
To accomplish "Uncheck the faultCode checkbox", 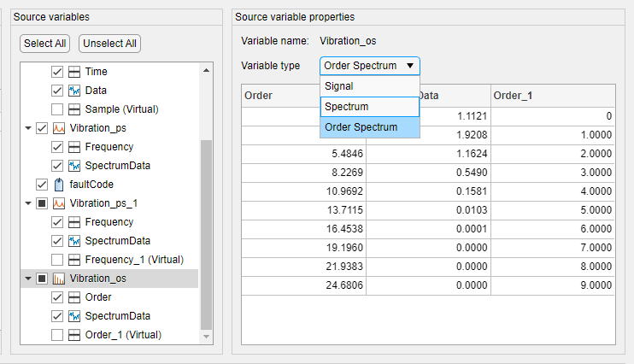I will [42, 184].
